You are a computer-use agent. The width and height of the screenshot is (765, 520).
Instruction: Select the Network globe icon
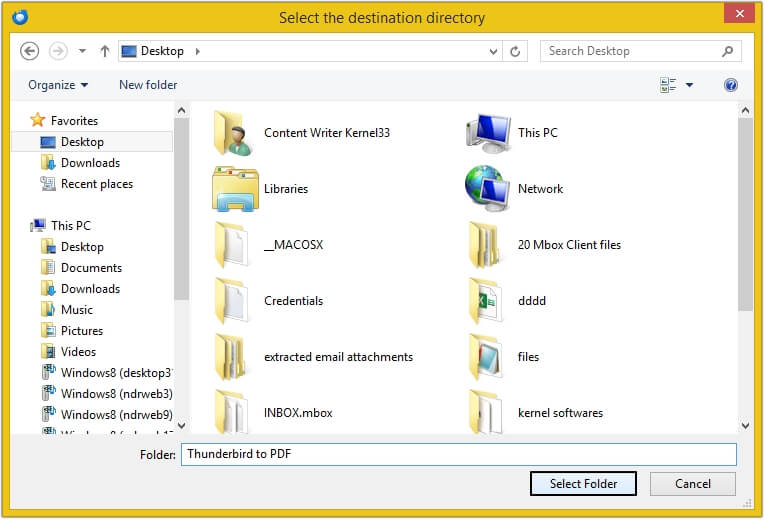(488, 189)
